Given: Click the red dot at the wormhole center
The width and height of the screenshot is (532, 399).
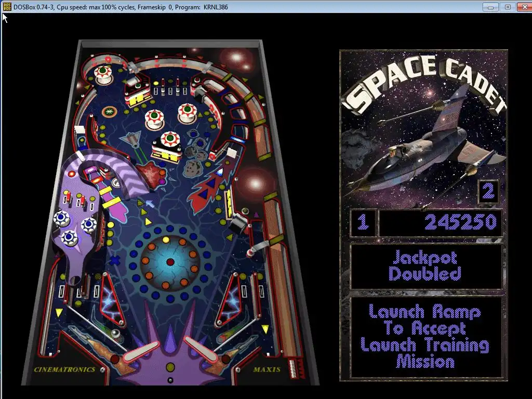Looking at the screenshot, I should click(x=170, y=262).
